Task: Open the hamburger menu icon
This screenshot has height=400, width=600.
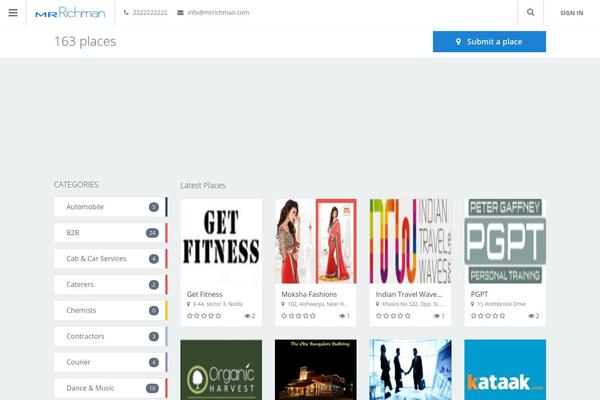Action: coord(13,13)
